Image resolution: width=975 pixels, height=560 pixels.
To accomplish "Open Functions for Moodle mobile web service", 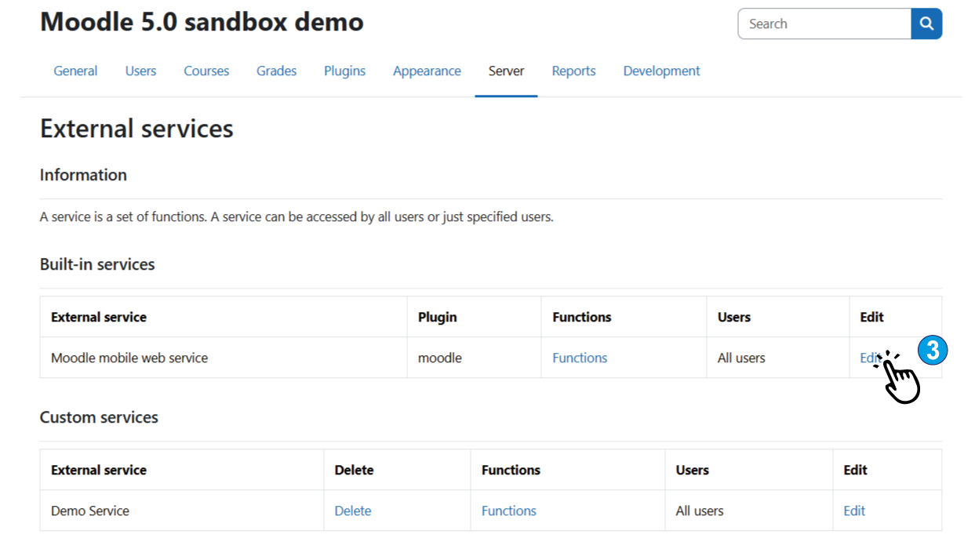I will 580,358.
